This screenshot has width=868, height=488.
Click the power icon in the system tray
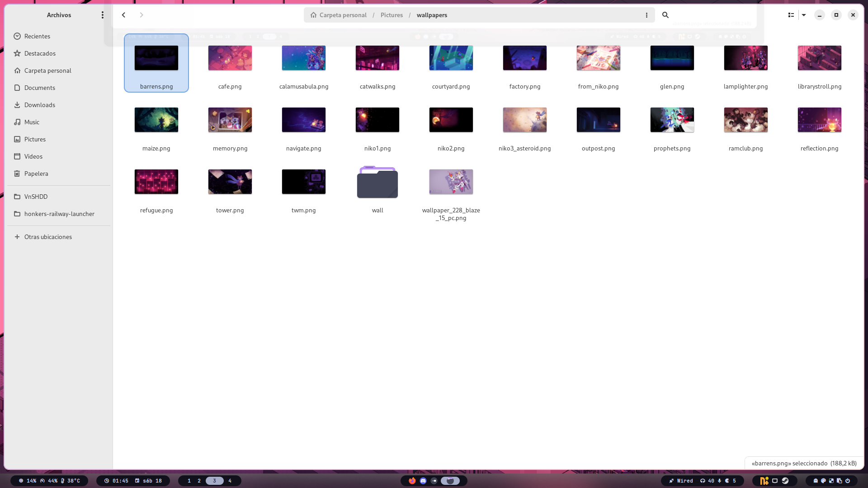coord(848,481)
